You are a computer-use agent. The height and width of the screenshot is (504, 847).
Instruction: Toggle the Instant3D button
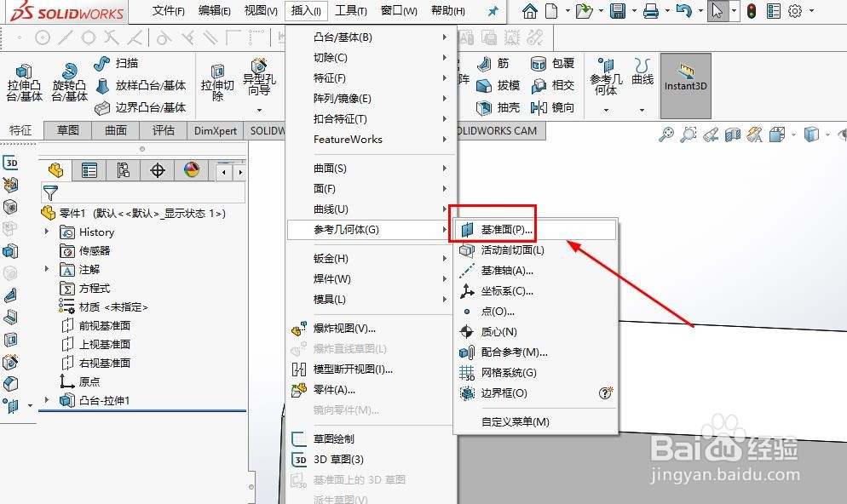click(685, 85)
